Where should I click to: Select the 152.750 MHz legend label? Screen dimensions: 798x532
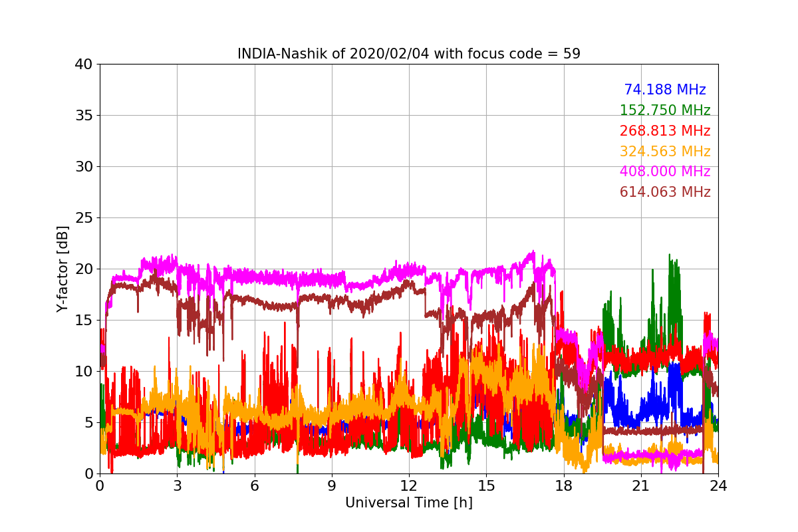click(665, 110)
